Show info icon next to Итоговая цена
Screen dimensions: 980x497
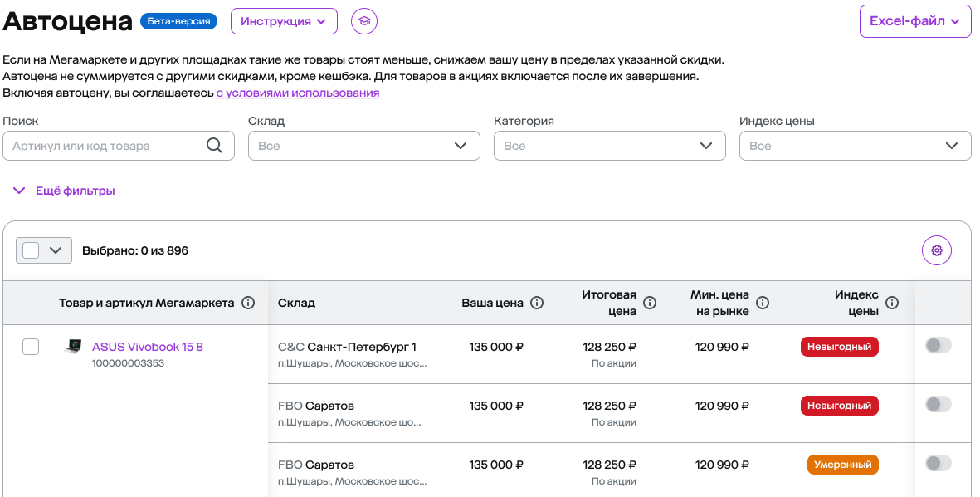649,303
